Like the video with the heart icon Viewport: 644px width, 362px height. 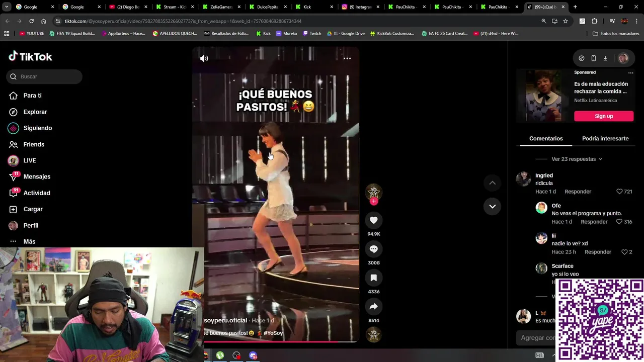pos(373,220)
